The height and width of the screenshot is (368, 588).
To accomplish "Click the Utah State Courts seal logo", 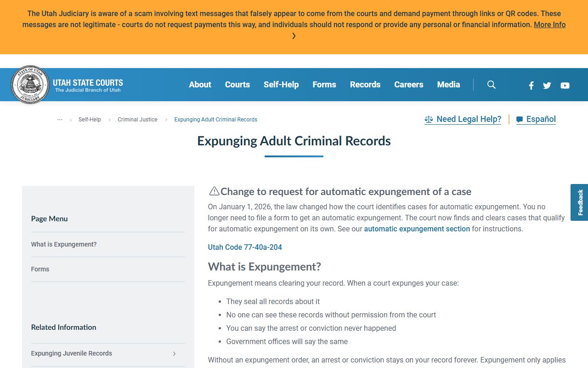I will [x=30, y=85].
